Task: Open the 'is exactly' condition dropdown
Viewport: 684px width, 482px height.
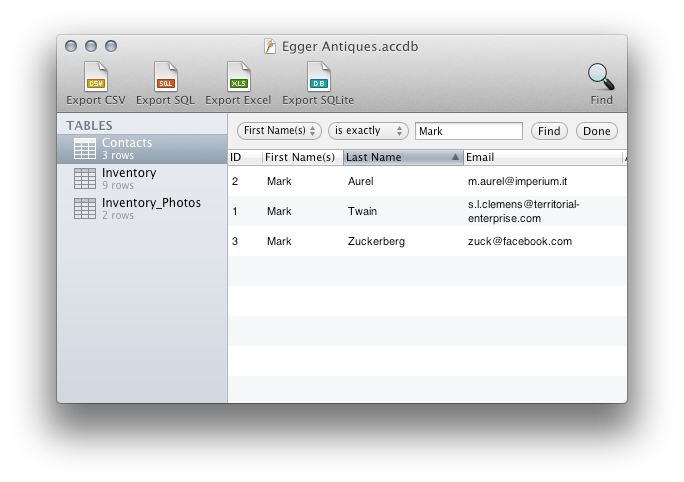Action: [368, 131]
